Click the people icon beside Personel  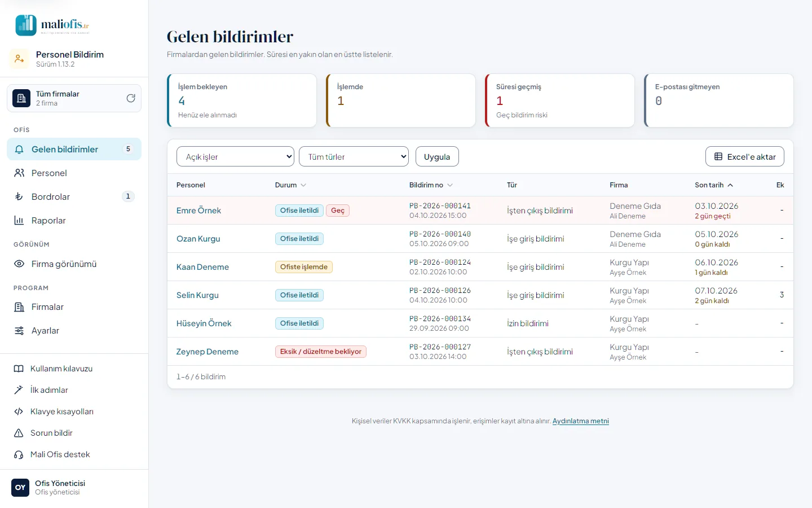click(x=19, y=173)
